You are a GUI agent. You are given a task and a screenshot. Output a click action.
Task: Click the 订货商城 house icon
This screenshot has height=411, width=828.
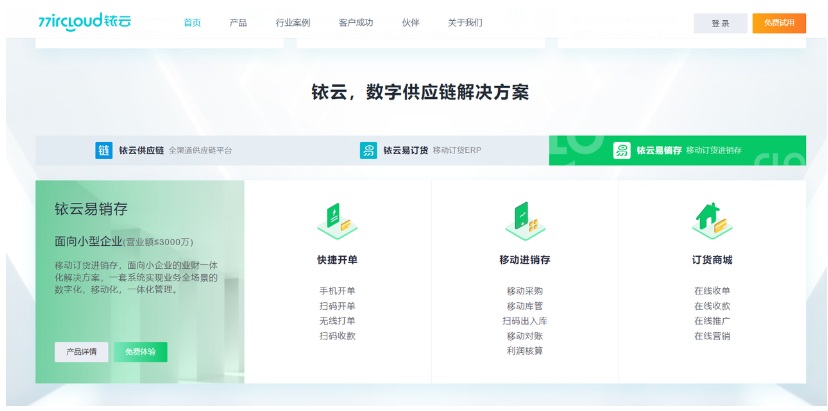[711, 220]
